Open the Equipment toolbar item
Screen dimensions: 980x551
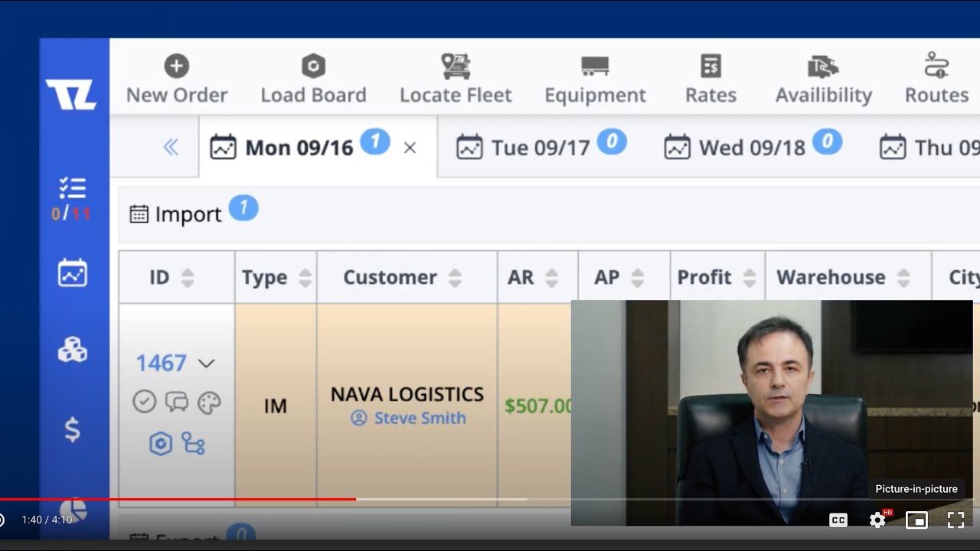595,80
